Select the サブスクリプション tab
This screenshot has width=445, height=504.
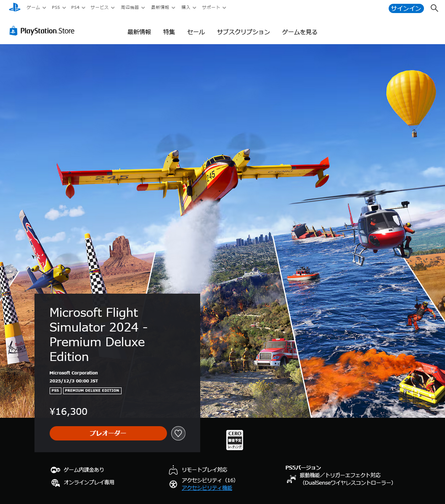point(243,32)
